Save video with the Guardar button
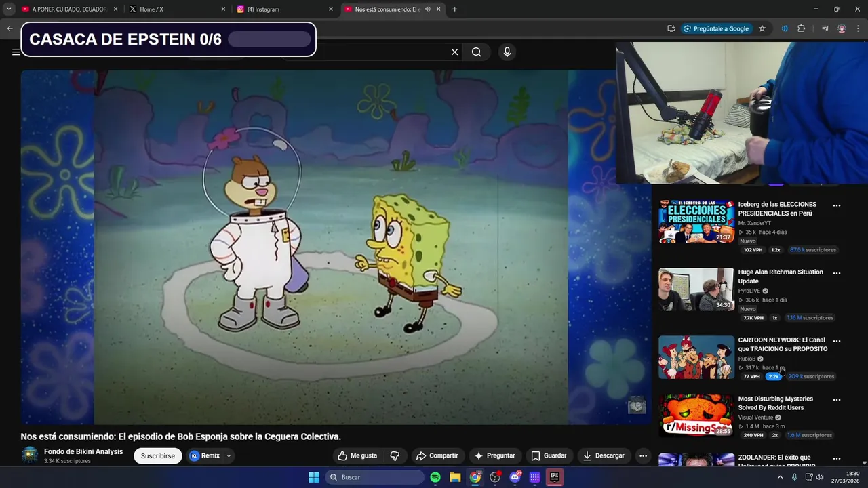 (x=549, y=455)
